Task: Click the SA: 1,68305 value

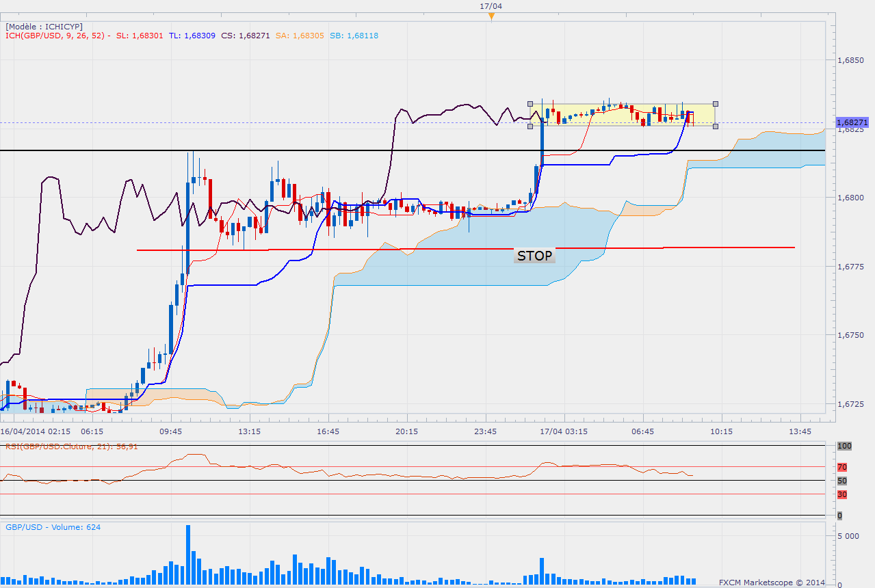Action: (298, 36)
